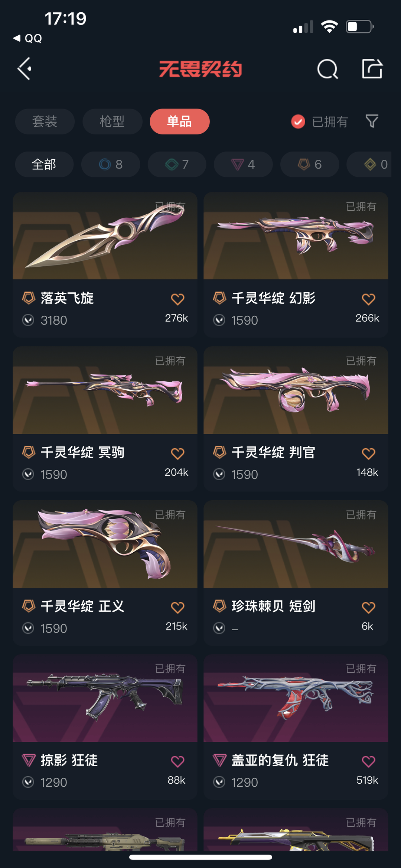This screenshot has width=401, height=868.
Task: Tap heart icon for 盖亚的复仇 狂徒
Action: 368,761
